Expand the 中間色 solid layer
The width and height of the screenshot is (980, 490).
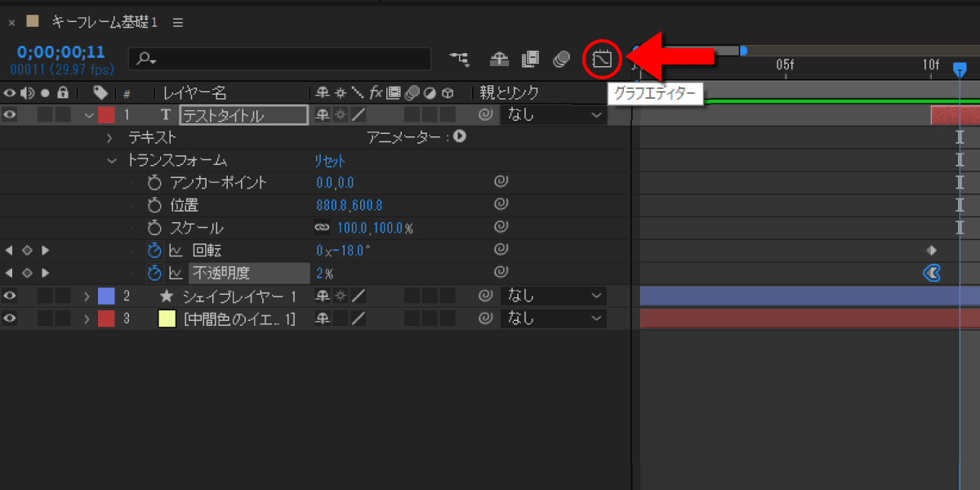pyautogui.click(x=87, y=318)
